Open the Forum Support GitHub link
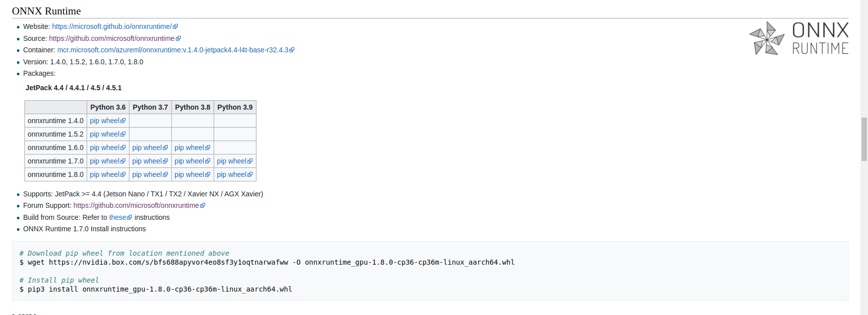868x315 pixels. click(135, 205)
